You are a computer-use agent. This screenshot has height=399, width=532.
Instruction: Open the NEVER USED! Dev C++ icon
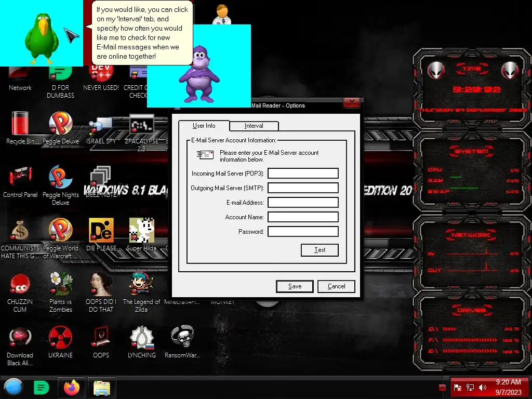click(x=101, y=79)
